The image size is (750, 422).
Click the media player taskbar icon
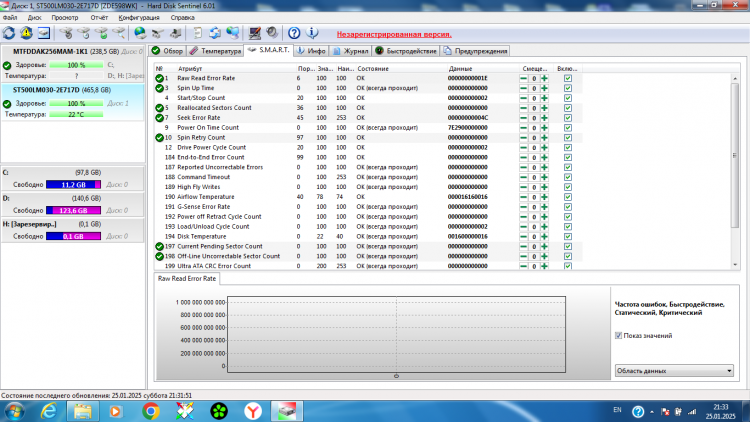coord(116,411)
